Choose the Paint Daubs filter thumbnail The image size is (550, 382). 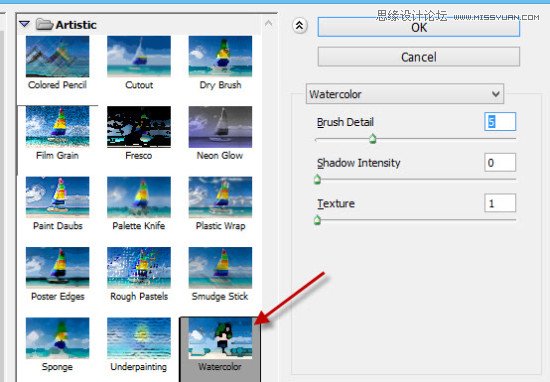pos(58,197)
